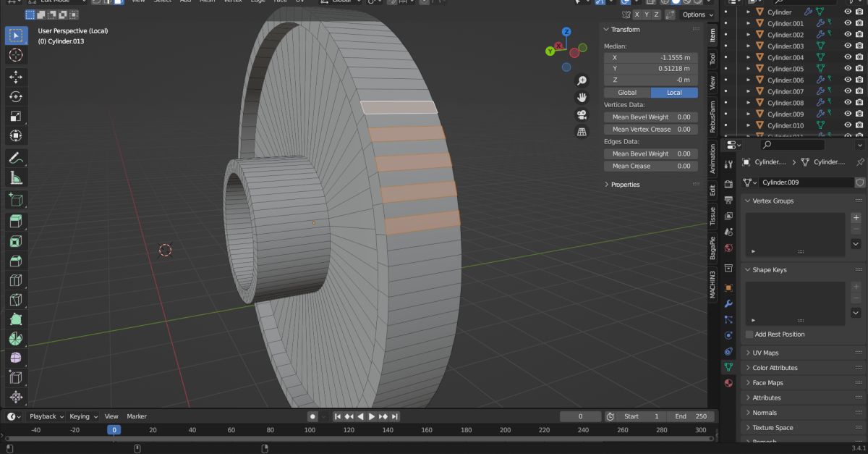Open Tool properties tab in editor
The width and height of the screenshot is (868, 454).
point(728,165)
